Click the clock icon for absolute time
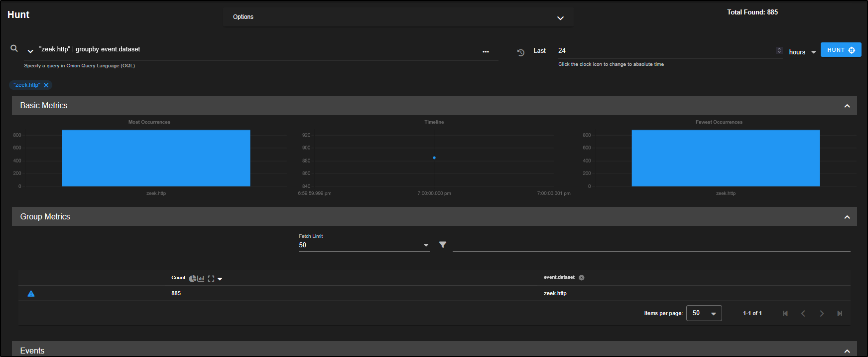Screen dimensions: 868x357 (521, 52)
